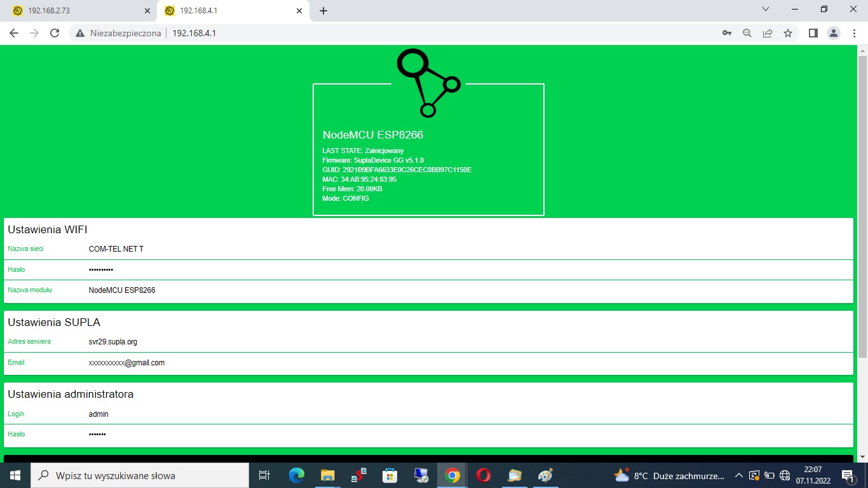The height and width of the screenshot is (488, 868).
Task: Open File Explorer from taskbar
Action: point(327,475)
